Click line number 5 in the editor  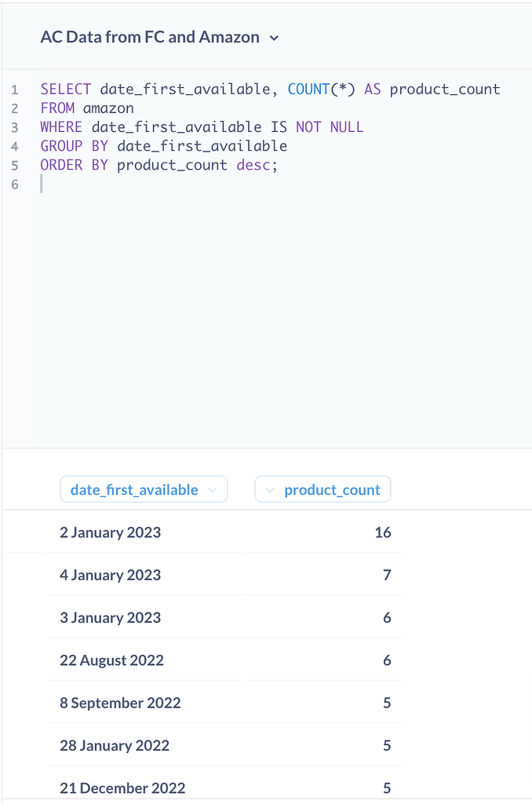pyautogui.click(x=14, y=165)
